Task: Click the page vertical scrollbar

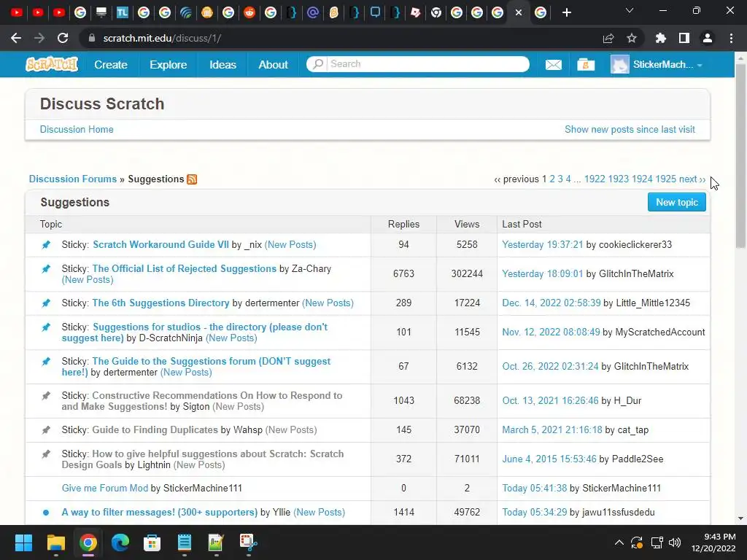Action: click(x=740, y=155)
